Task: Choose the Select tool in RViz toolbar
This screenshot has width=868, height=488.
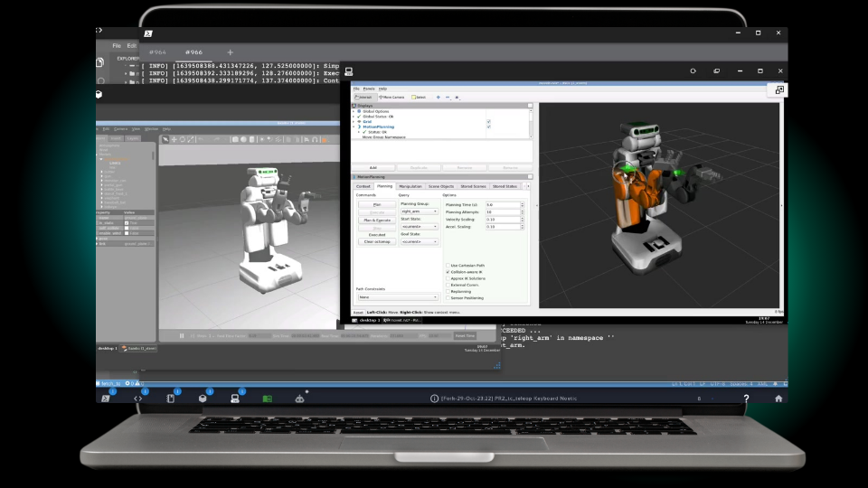Action: 420,97
